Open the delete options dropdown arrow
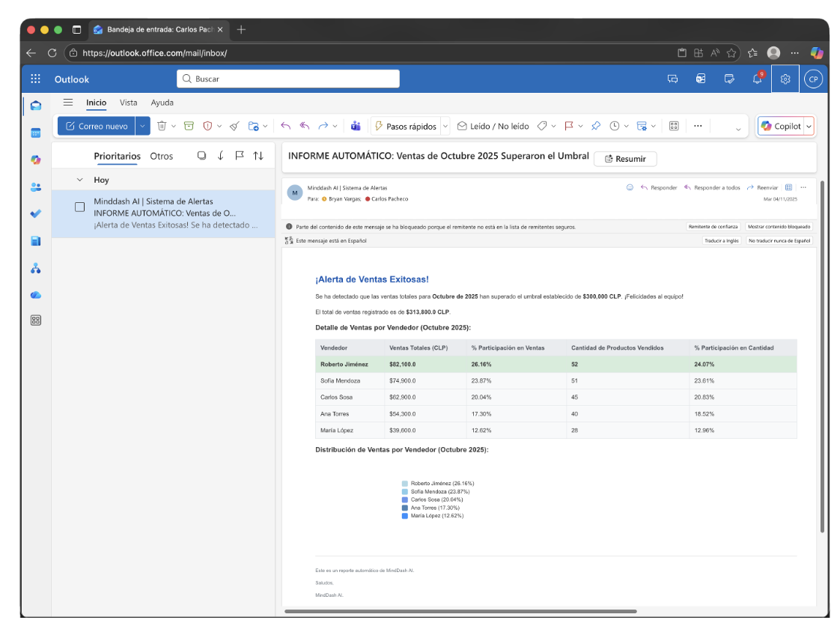This screenshot has height=632, width=840. (x=174, y=127)
